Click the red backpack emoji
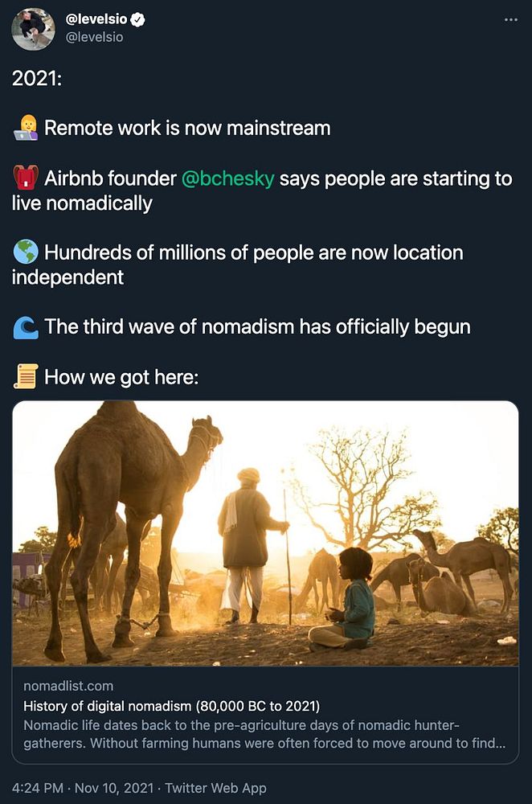Screen dimensions: 532x804 pyautogui.click(x=26, y=178)
